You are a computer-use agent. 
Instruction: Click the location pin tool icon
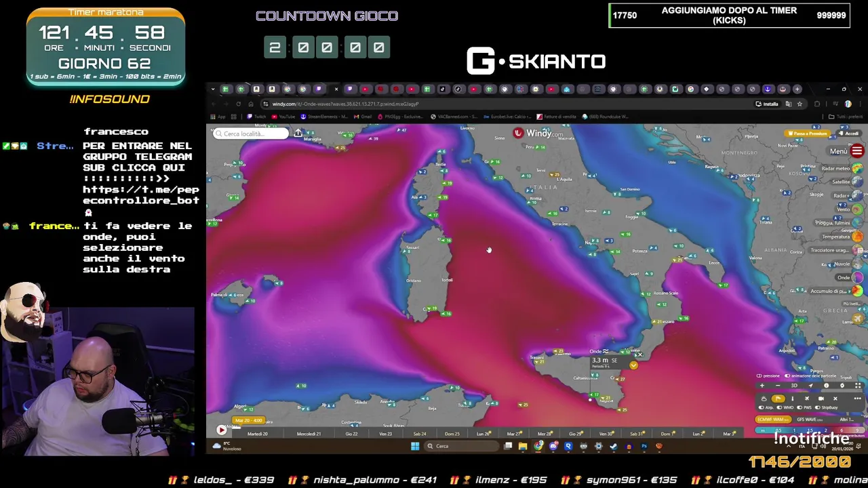coord(842,386)
